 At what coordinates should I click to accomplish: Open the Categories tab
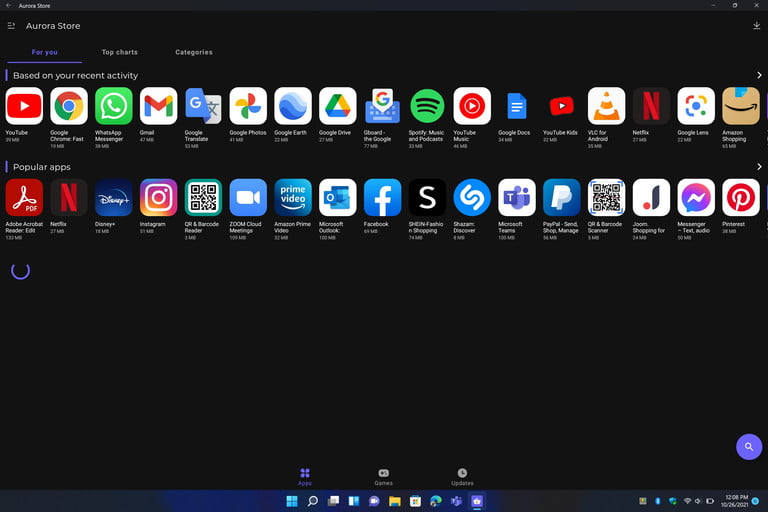[x=194, y=52]
